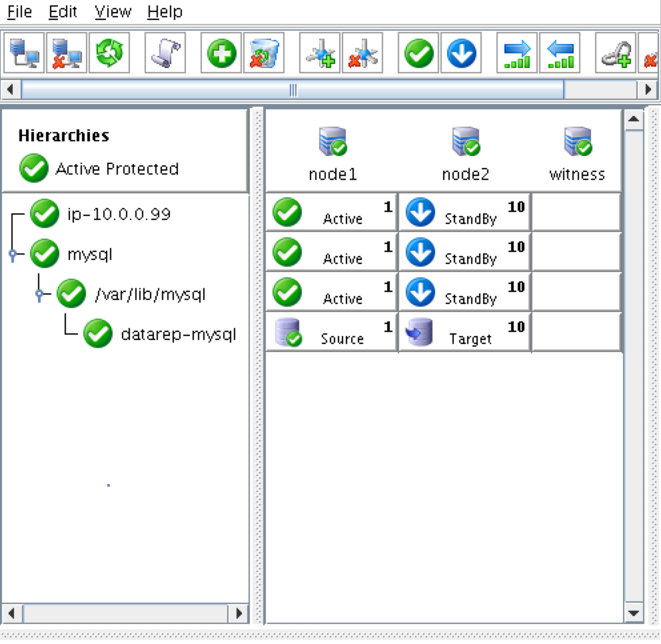The width and height of the screenshot is (661, 644).
Task: Click the In Service green check toolbar icon
Action: (418, 53)
